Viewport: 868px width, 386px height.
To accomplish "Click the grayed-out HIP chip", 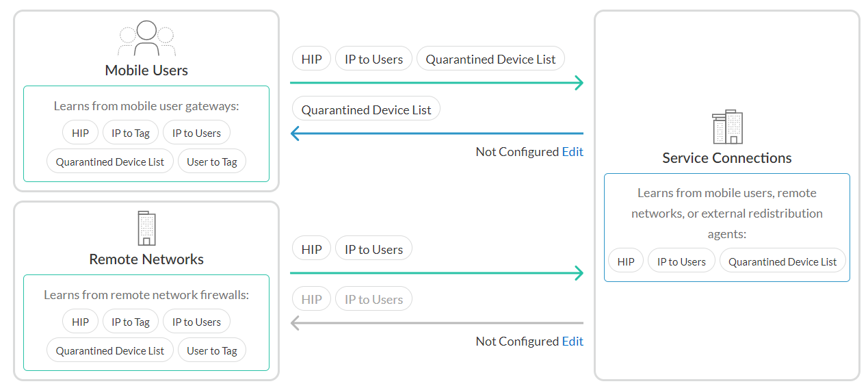I will click(311, 300).
